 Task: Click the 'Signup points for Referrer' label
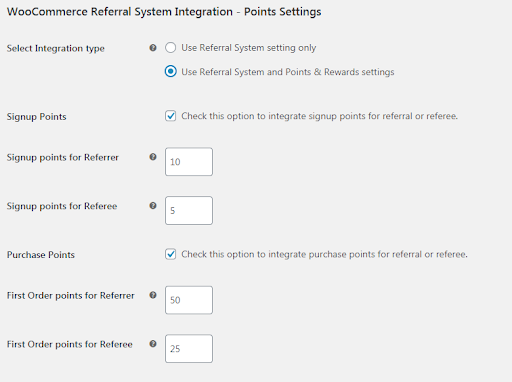tap(63, 158)
